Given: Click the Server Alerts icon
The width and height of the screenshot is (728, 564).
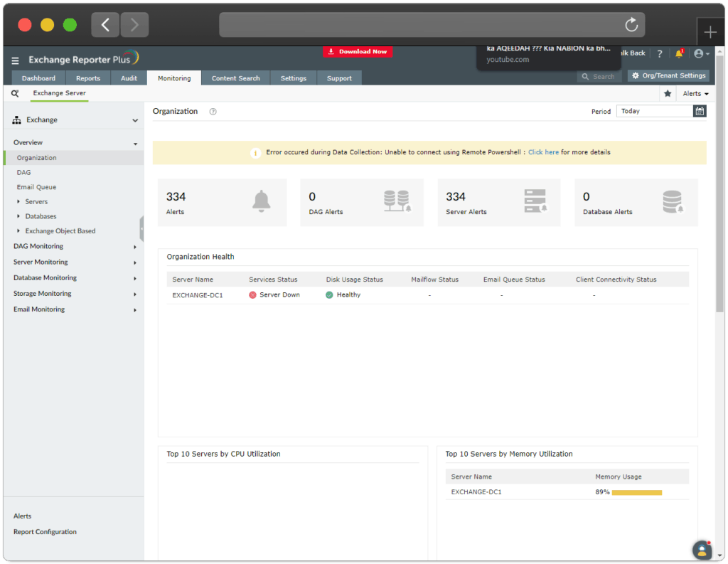Looking at the screenshot, I should tap(535, 201).
